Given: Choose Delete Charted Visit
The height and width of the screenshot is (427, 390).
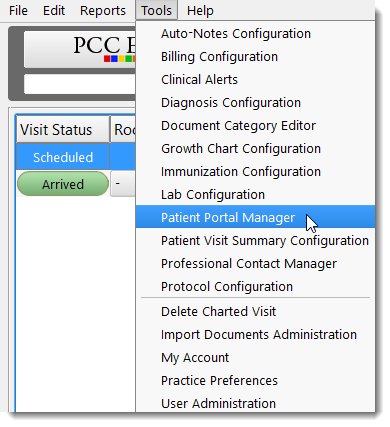Looking at the screenshot, I should (255, 312).
